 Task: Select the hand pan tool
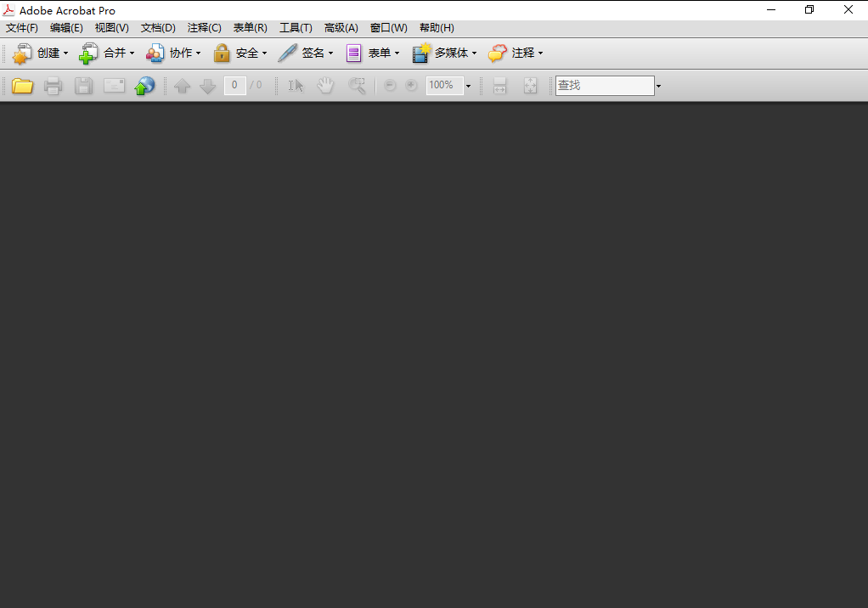pos(325,85)
